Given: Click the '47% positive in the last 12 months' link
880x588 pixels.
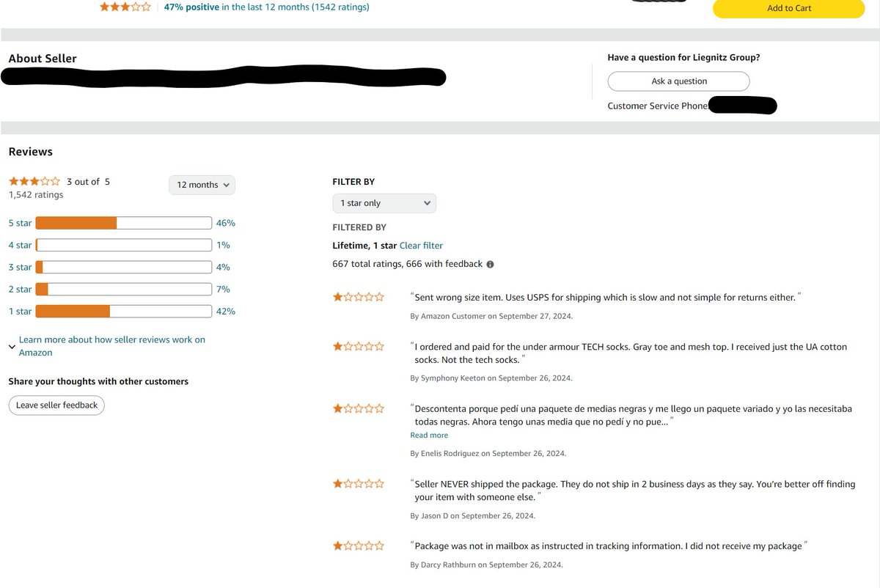Looking at the screenshot, I should [x=266, y=7].
